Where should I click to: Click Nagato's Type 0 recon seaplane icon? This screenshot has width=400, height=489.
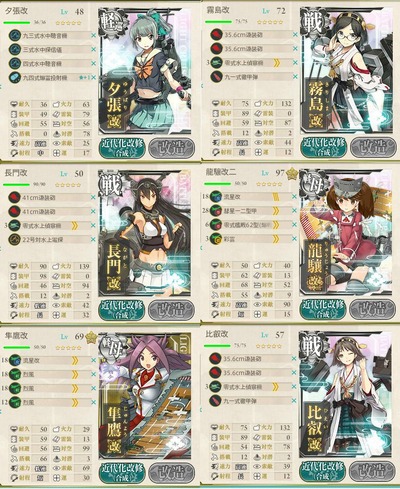click(15, 225)
